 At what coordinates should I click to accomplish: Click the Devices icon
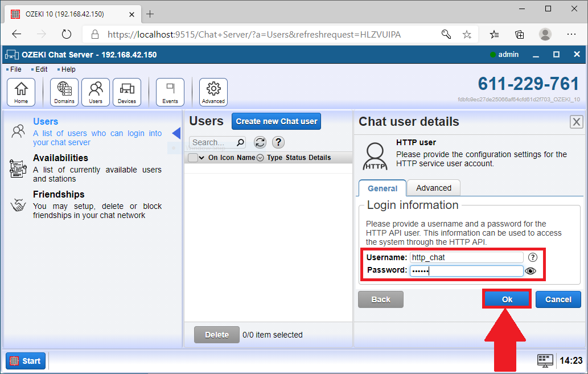tap(126, 91)
